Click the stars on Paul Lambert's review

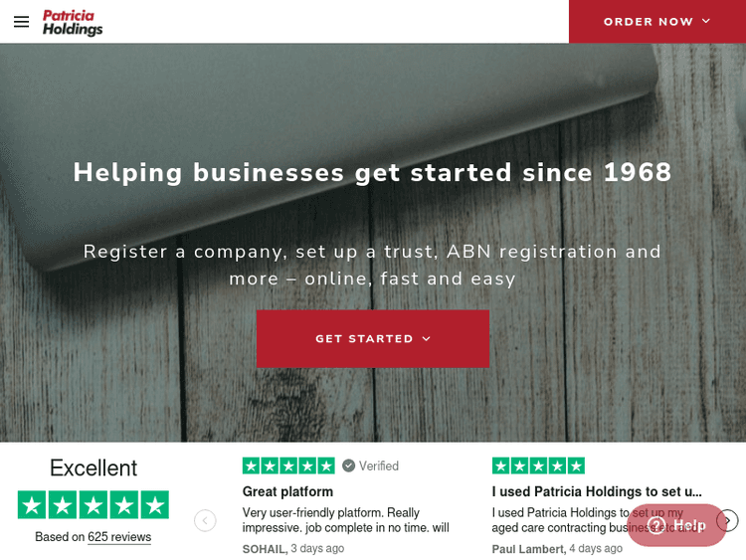[538, 466]
